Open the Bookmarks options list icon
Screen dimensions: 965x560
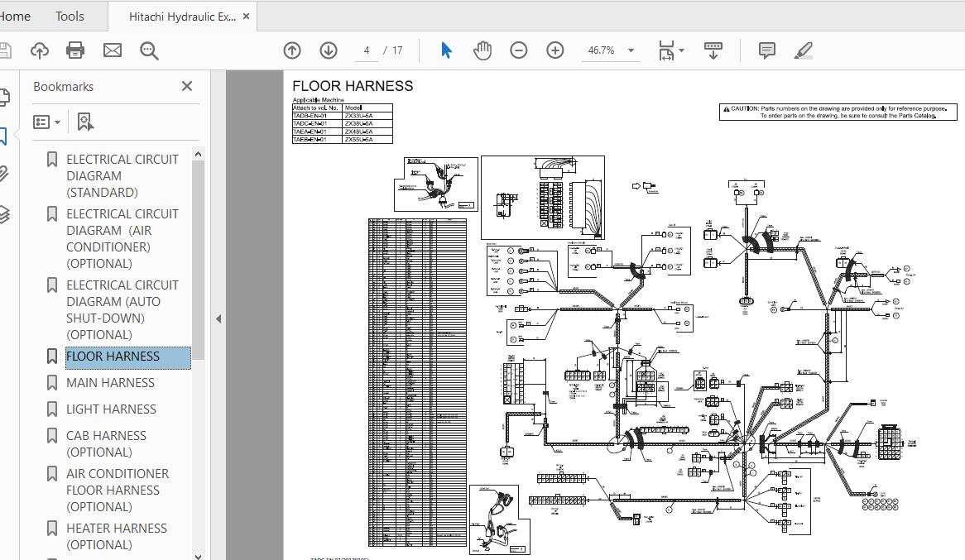coord(46,122)
